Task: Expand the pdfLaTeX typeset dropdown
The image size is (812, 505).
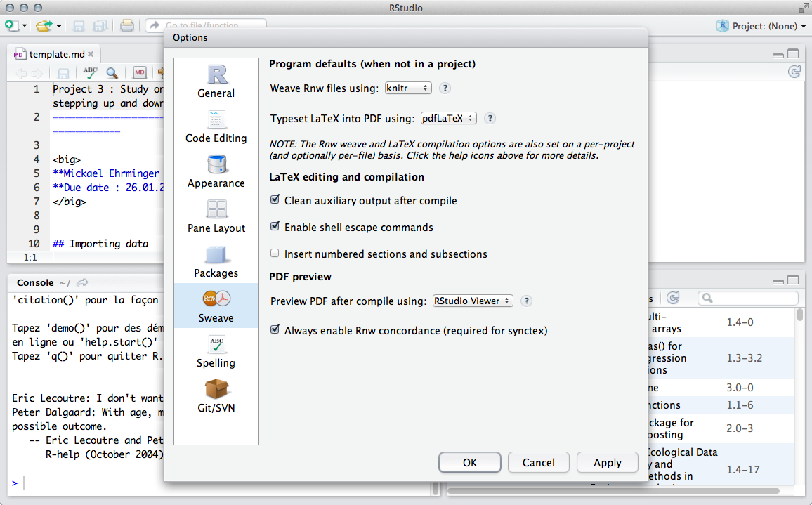Action: (448, 119)
